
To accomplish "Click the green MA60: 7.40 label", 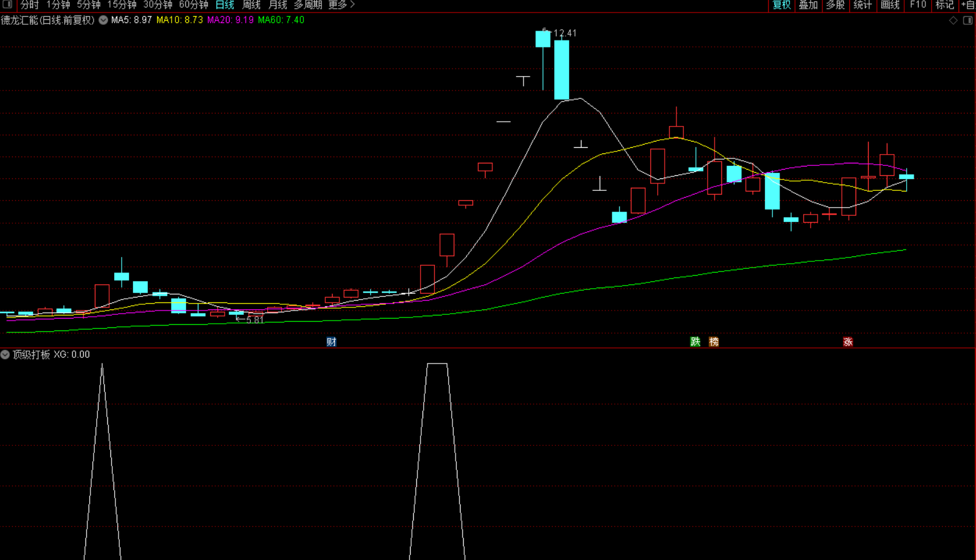I will point(281,20).
